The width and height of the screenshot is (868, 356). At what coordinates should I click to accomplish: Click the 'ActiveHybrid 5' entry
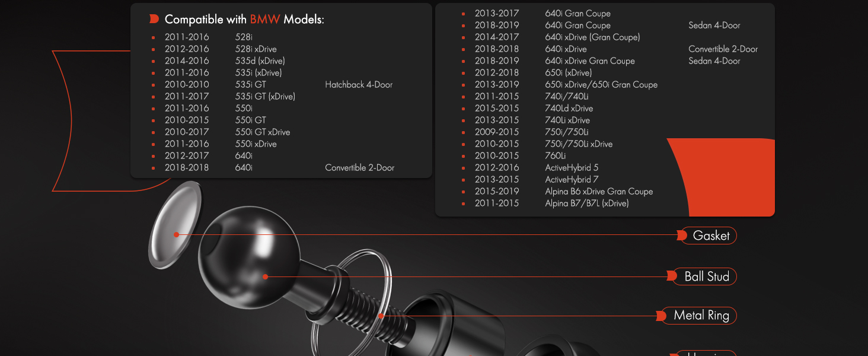[x=572, y=168]
